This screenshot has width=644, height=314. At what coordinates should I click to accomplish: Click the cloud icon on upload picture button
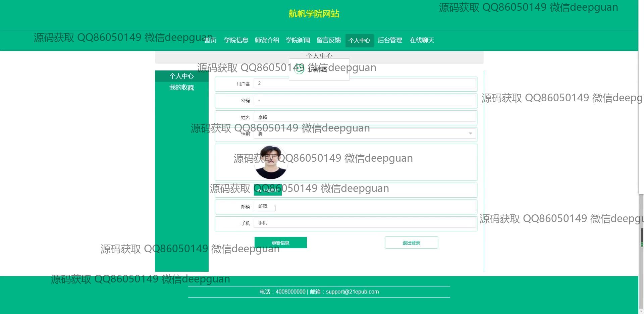(x=259, y=191)
